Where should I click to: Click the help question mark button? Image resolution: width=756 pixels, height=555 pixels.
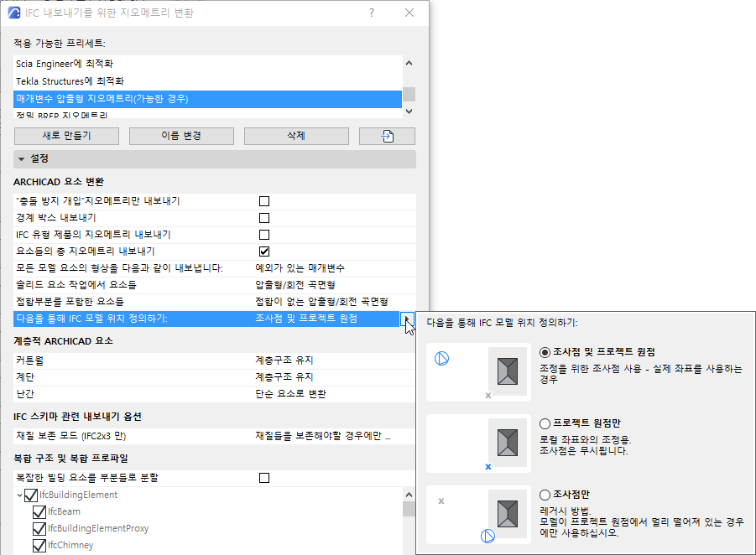point(372,13)
